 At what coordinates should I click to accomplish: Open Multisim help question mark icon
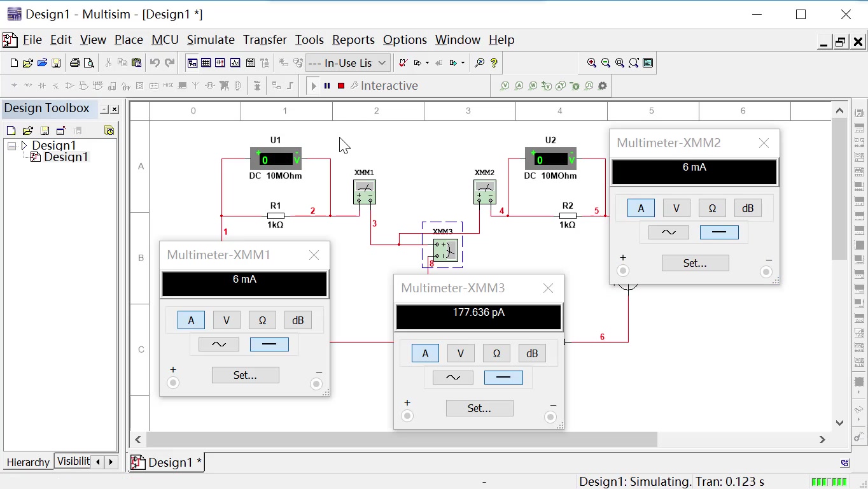pos(494,63)
